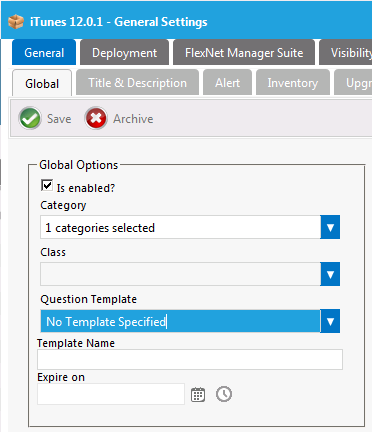The height and width of the screenshot is (432, 372).
Task: Focus the Expire on date field
Action: [x=111, y=394]
